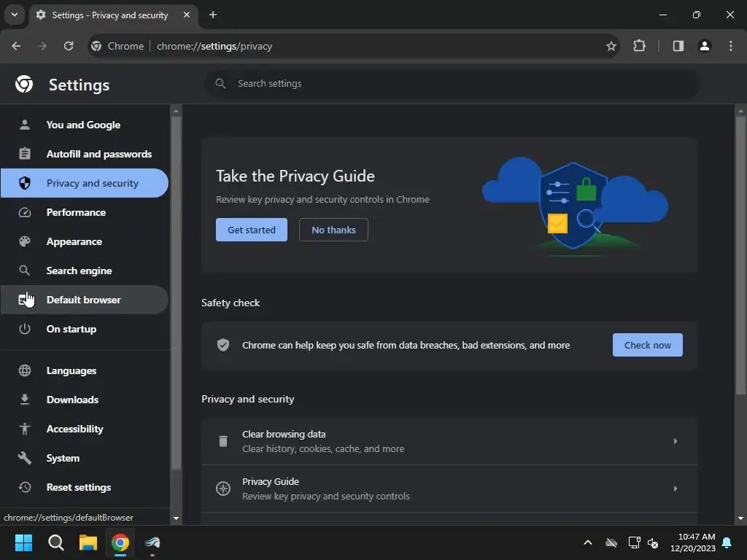Go to Performance settings
747x560 pixels.
pyautogui.click(x=84, y=212)
